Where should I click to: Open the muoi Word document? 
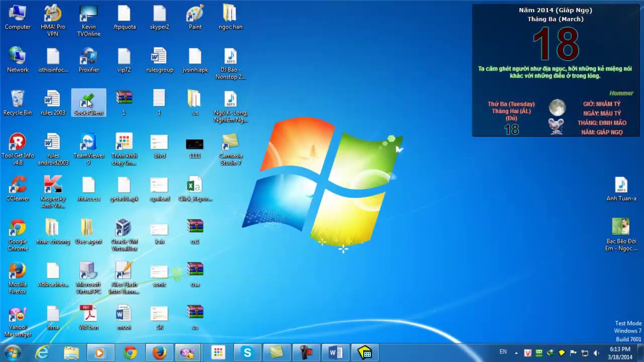124,317
